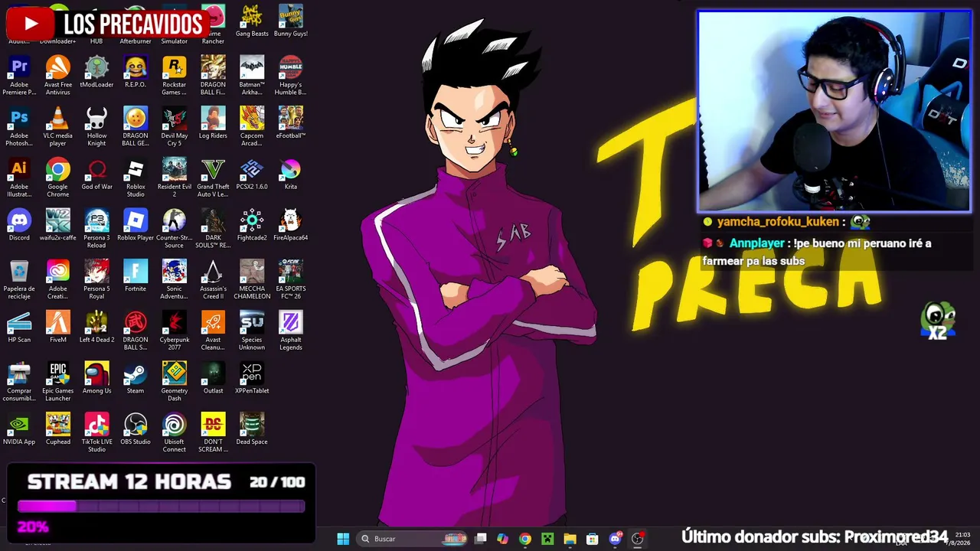Open Adobe Premiere Pro desktop shortcut
The width and height of the screenshot is (980, 551).
(x=19, y=76)
